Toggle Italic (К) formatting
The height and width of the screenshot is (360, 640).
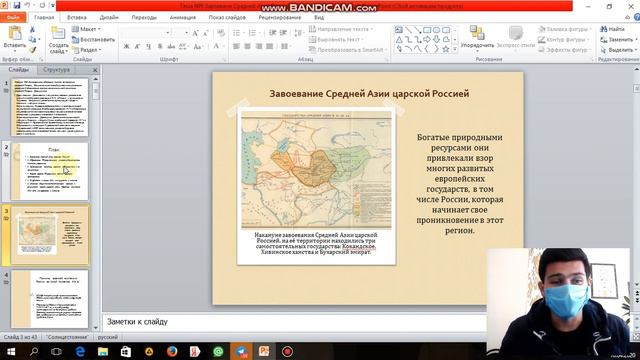(x=138, y=47)
